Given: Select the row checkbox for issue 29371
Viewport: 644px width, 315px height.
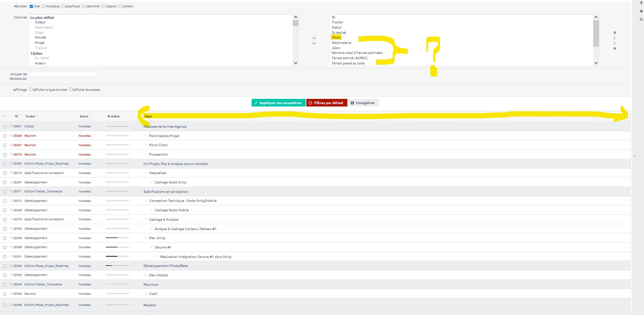Looking at the screenshot, I should coord(5,192).
